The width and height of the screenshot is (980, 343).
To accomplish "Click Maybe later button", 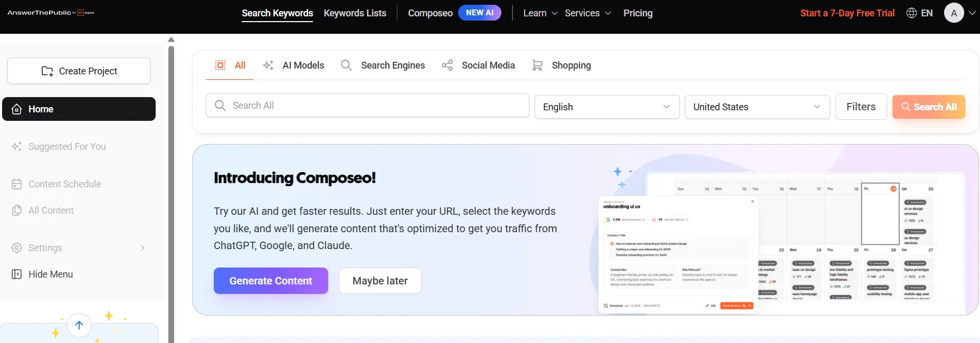I will 380,281.
